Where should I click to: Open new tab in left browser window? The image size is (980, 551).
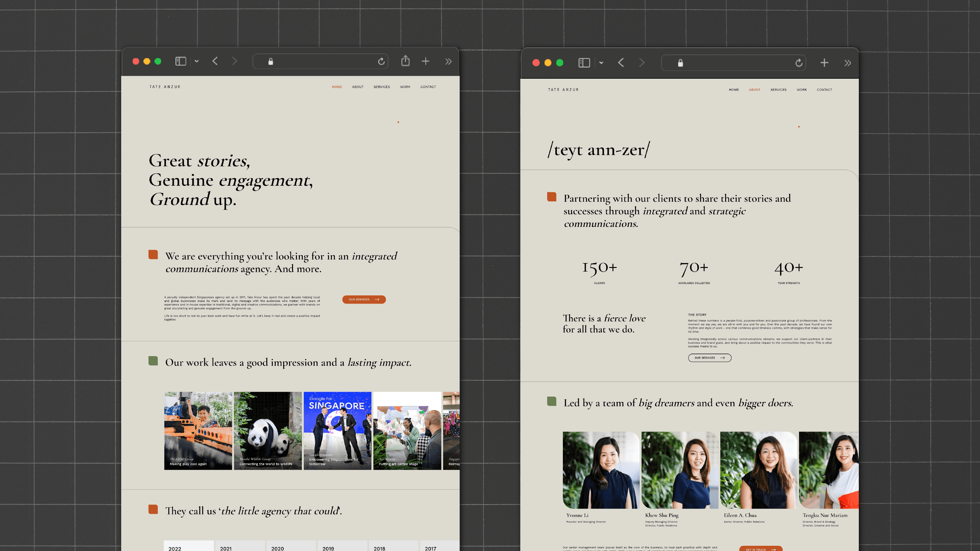point(425,61)
